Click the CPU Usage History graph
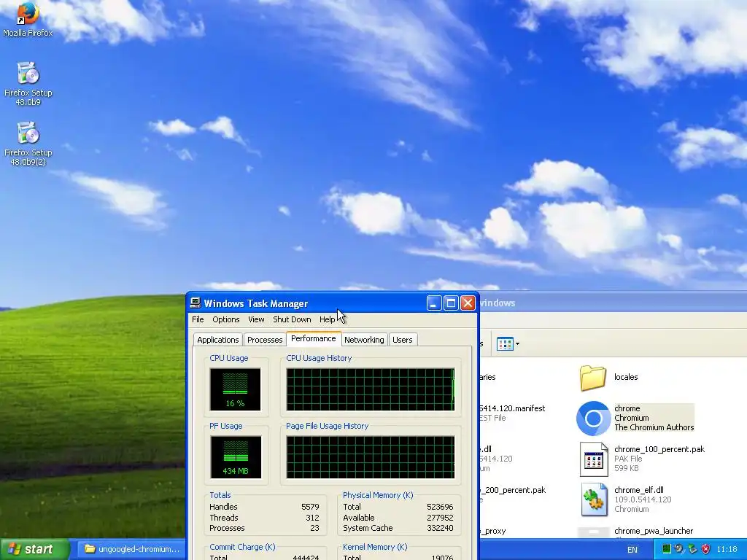The image size is (747, 560). (x=370, y=389)
